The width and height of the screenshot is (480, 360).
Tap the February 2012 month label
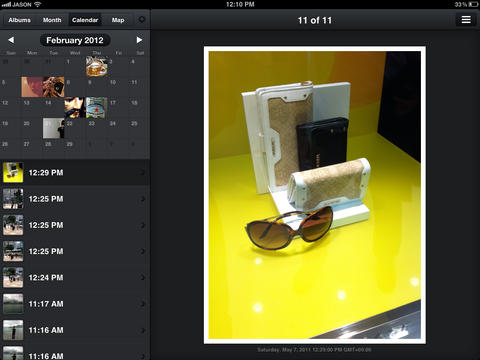[x=75, y=40]
